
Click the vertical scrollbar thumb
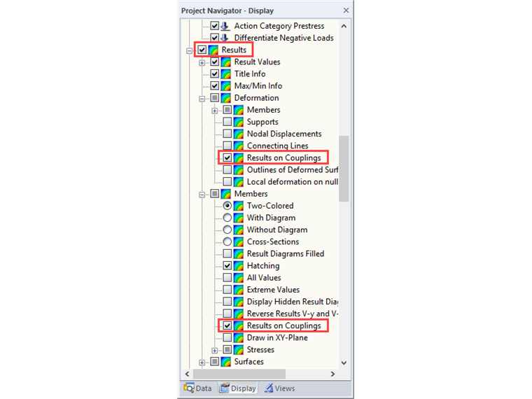point(344,169)
